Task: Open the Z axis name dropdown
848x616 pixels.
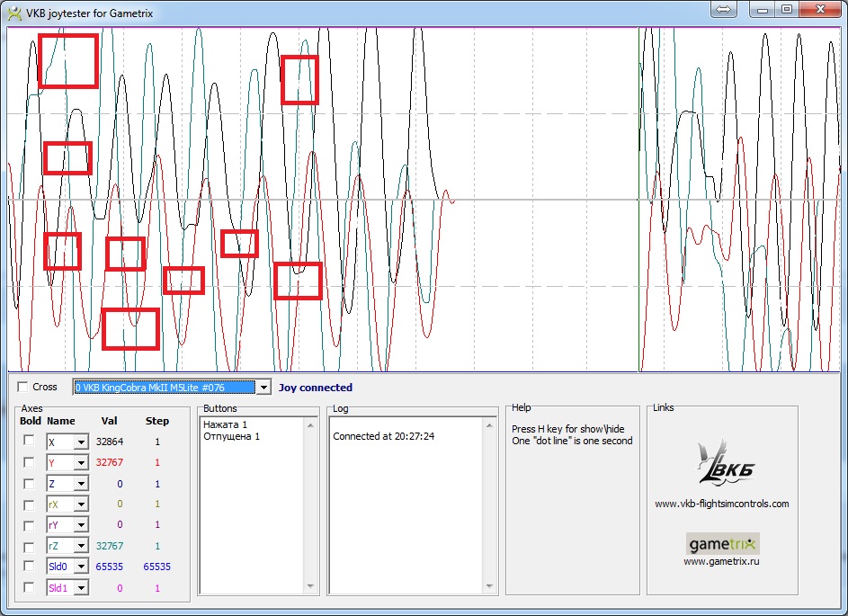Action: pos(81,484)
